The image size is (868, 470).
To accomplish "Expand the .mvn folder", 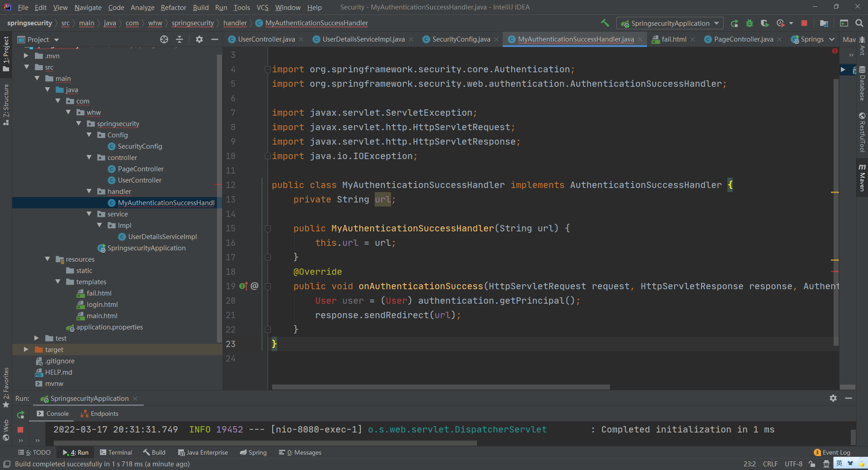I will point(27,56).
